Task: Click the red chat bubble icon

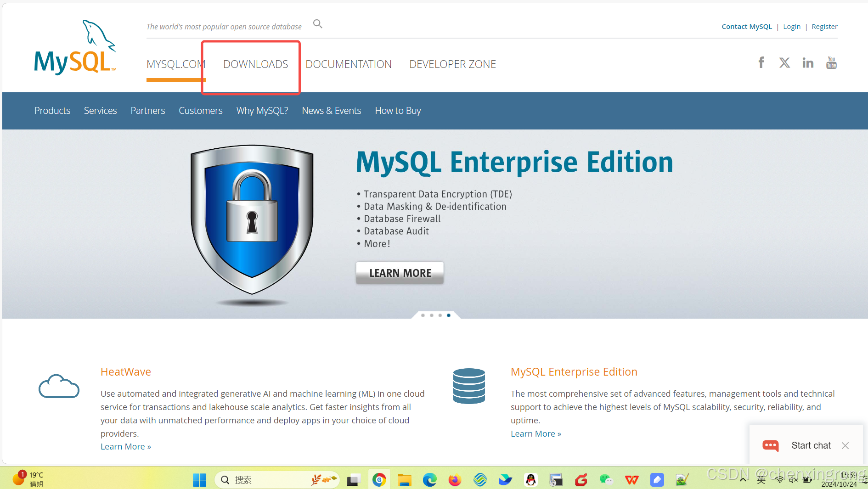Action: 771,445
